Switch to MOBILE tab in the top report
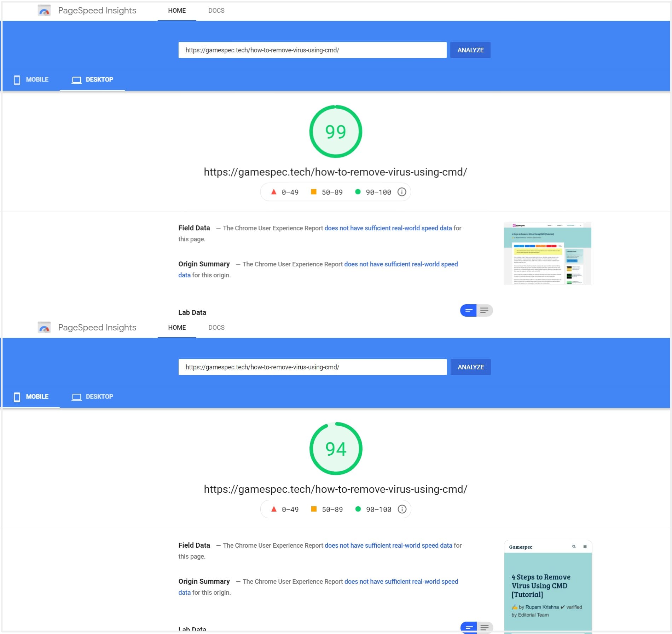672x634 pixels. pos(31,80)
